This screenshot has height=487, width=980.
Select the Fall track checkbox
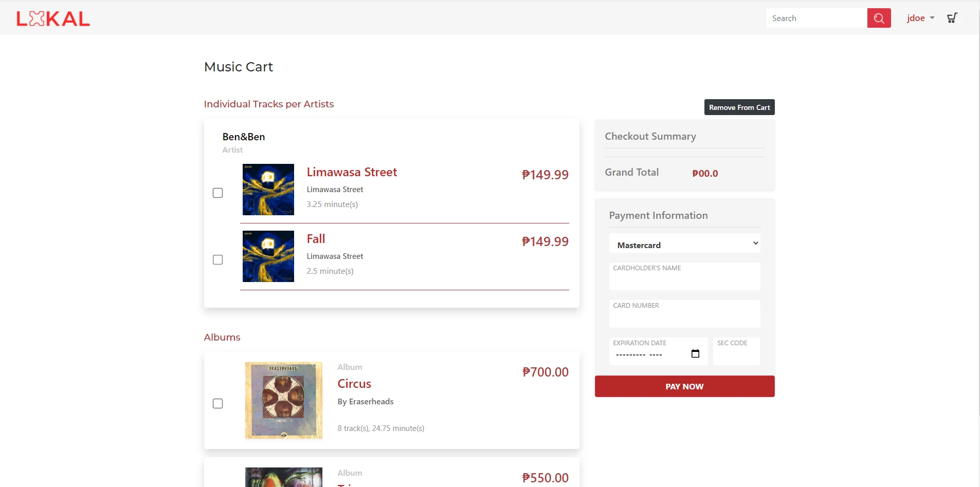(218, 260)
